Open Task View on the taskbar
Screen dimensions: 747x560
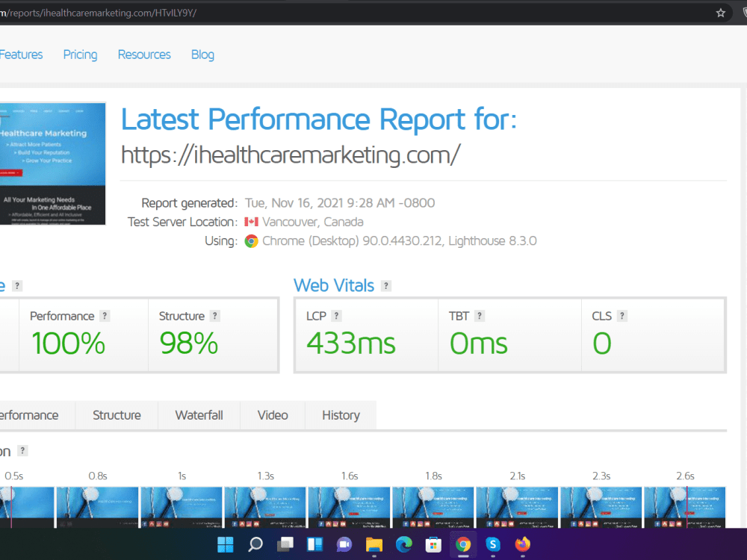pos(285,544)
